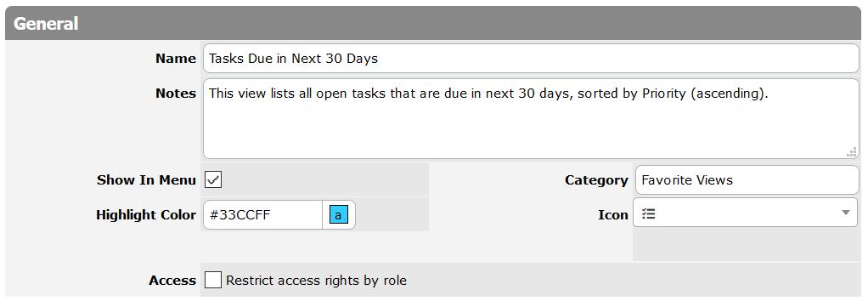Click the 'Restrict access rights by role' label
Viewport: 868px width, 307px height.
point(316,281)
